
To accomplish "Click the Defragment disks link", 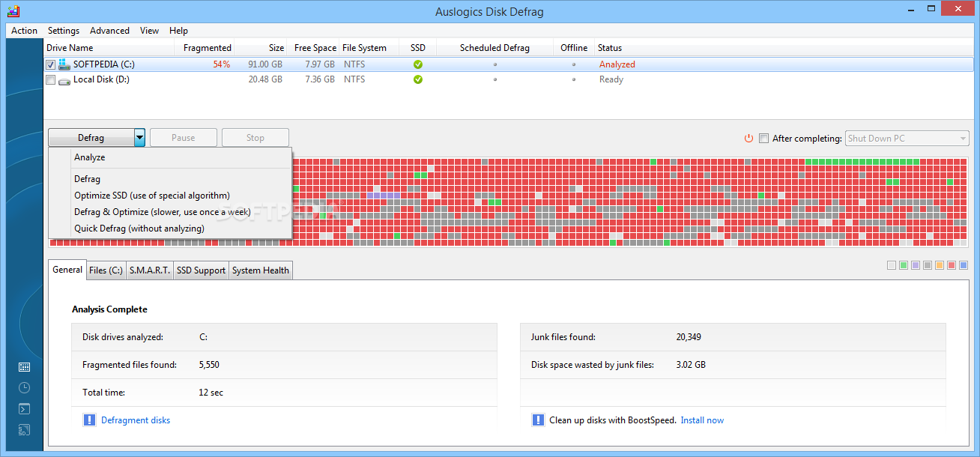I will 136,420.
